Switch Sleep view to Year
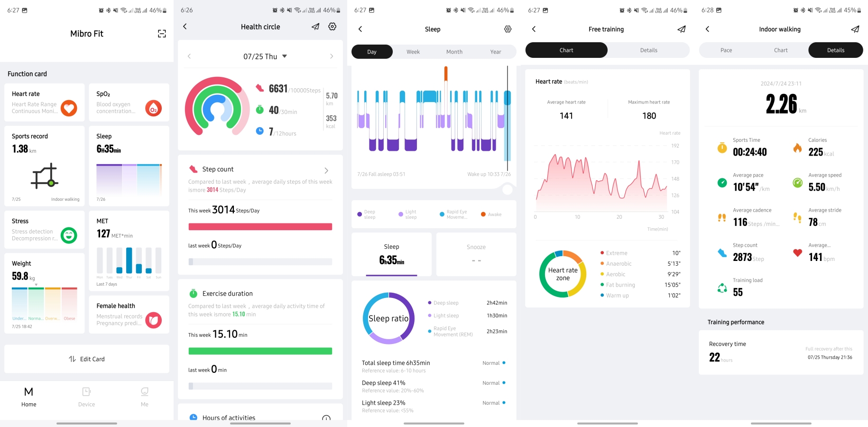Image resolution: width=868 pixels, height=427 pixels. [496, 52]
